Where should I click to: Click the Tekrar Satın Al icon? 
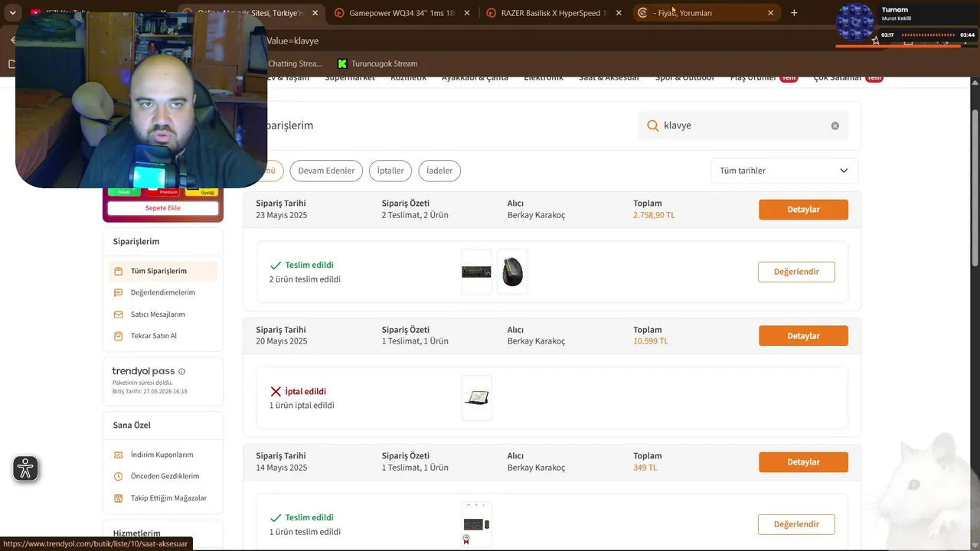pyautogui.click(x=118, y=335)
